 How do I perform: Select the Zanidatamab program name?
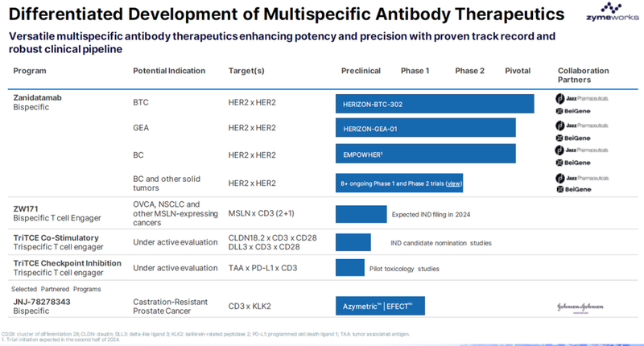pos(39,96)
